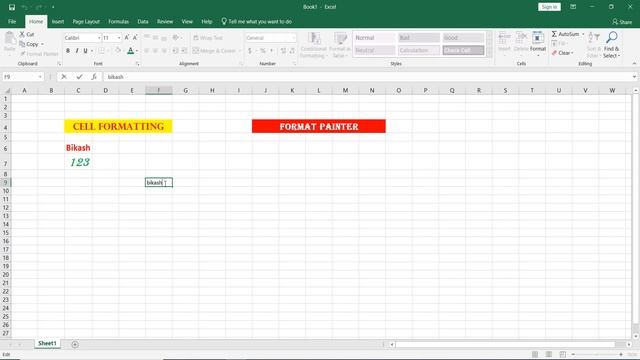Image resolution: width=640 pixels, height=360 pixels.
Task: Select the FORMAT PAINTER red cell
Action: 319,127
